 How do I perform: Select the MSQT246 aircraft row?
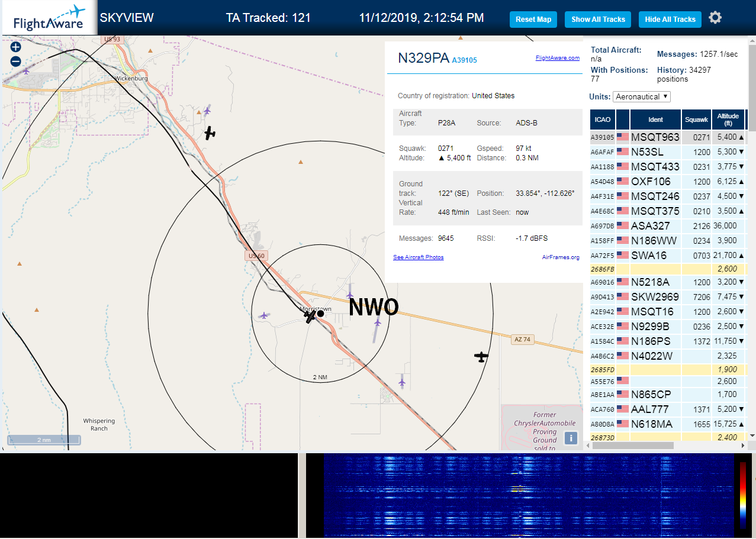668,196
